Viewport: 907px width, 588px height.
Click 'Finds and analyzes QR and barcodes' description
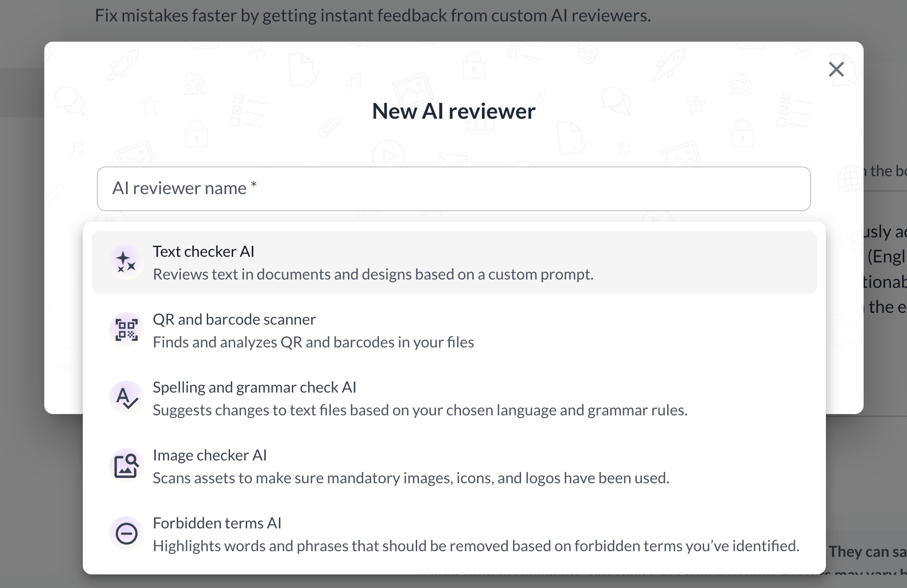click(x=313, y=342)
